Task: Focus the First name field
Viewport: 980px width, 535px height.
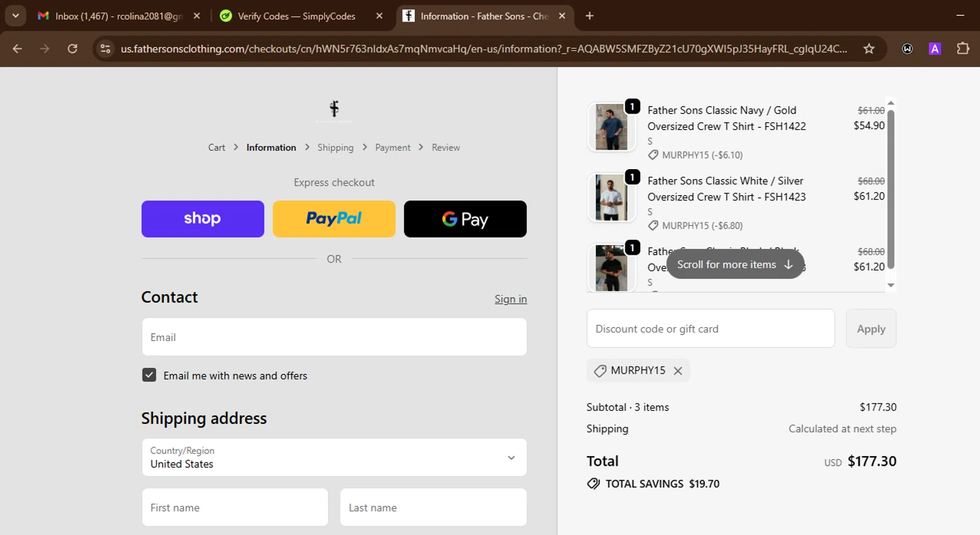Action: 235,508
